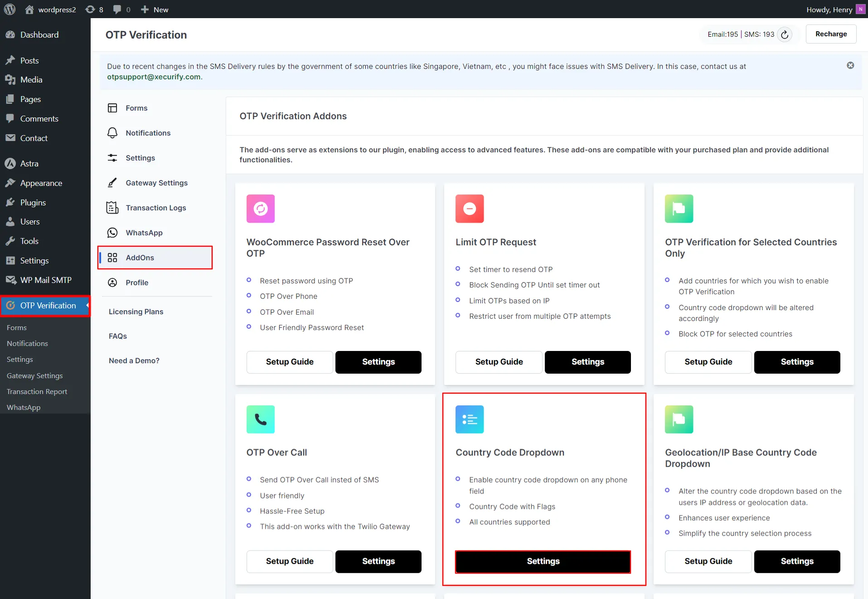Open Gateway Settings submenu in admin sidebar
Screen dimensions: 868x599
pyautogui.click(x=34, y=375)
